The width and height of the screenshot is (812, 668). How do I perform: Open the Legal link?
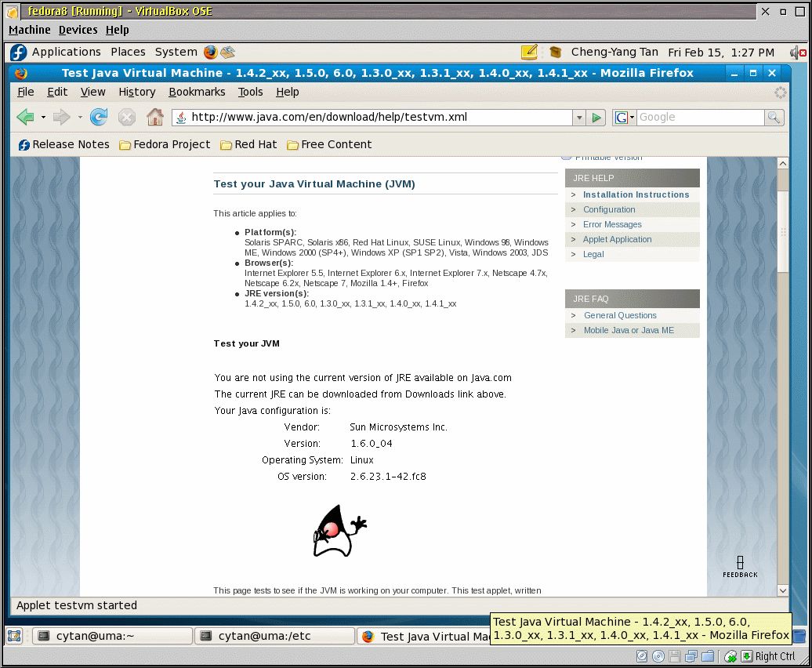point(593,254)
